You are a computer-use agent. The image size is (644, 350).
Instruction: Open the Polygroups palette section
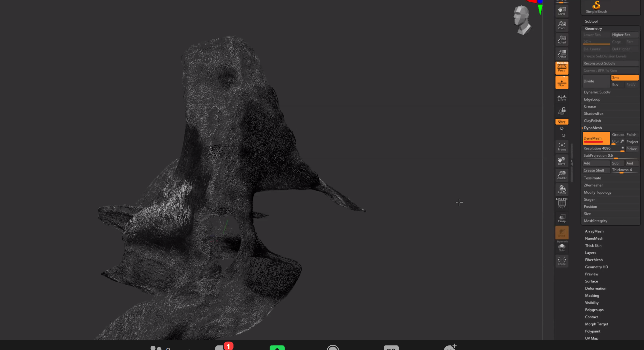click(594, 310)
